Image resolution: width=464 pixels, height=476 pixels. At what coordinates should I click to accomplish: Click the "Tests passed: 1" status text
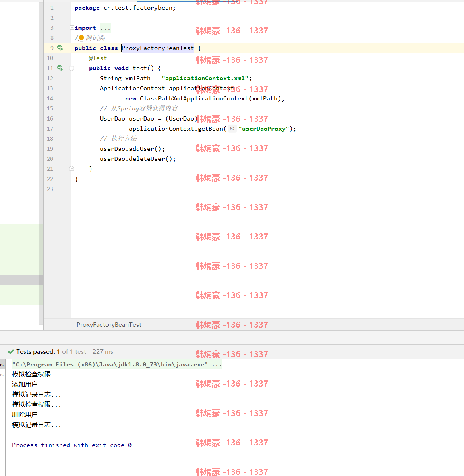[38, 352]
